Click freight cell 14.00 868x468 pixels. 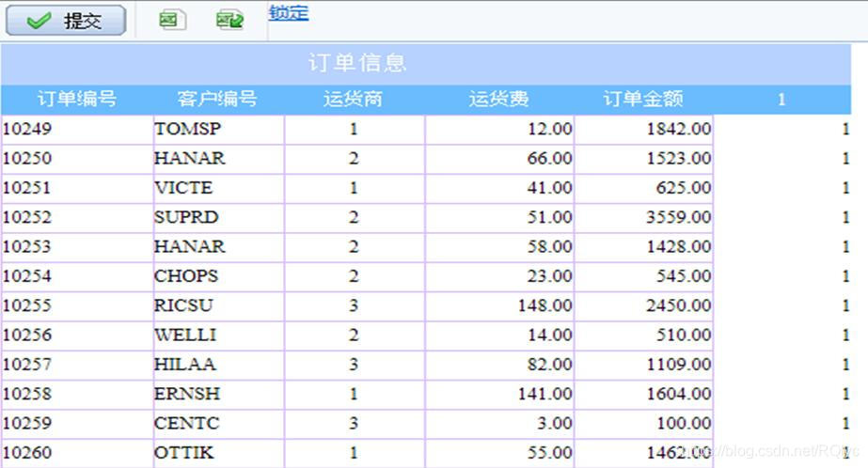(x=500, y=335)
